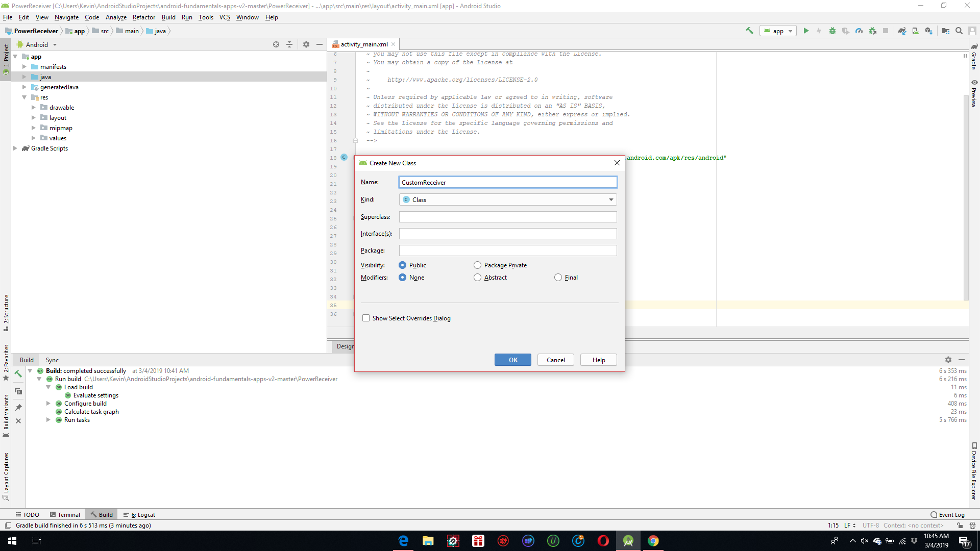Image resolution: width=980 pixels, height=551 pixels.
Task: Click scroll from source target icon
Action: (276, 44)
